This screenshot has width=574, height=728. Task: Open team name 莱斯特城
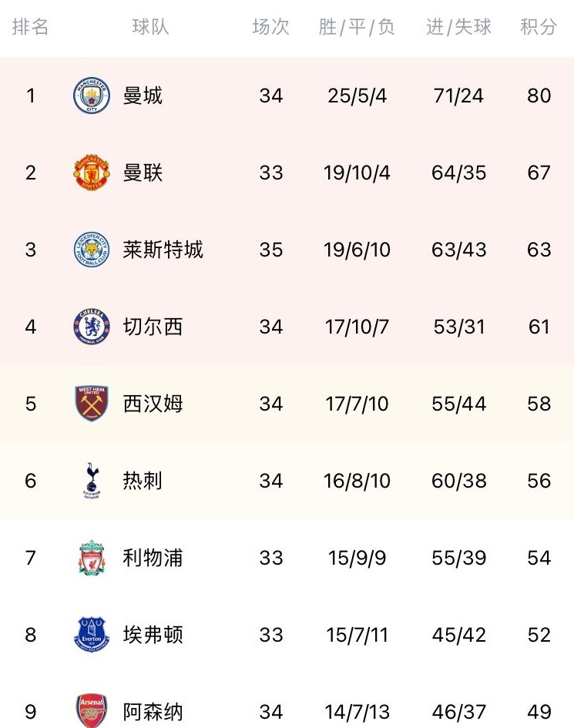(x=163, y=250)
